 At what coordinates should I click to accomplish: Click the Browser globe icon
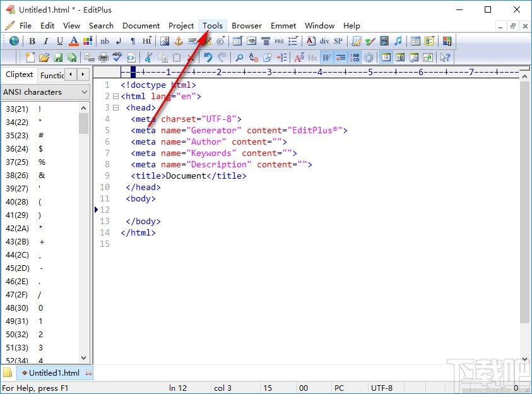click(x=14, y=41)
